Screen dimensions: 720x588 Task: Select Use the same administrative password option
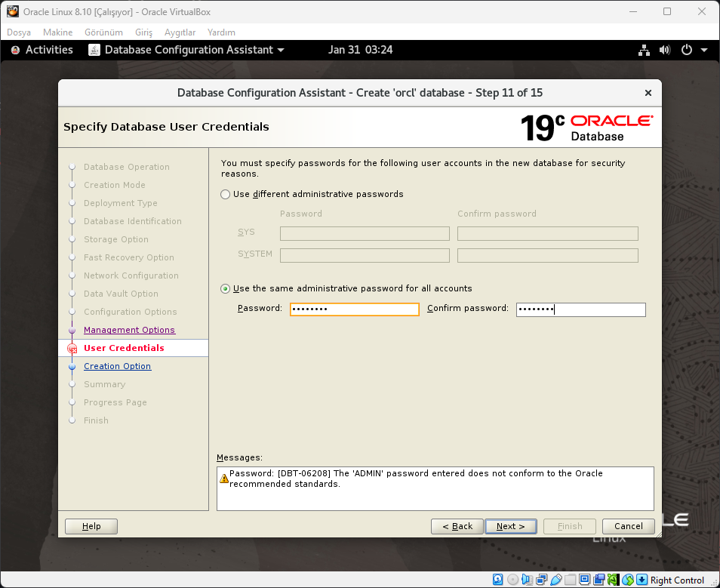[225, 289]
